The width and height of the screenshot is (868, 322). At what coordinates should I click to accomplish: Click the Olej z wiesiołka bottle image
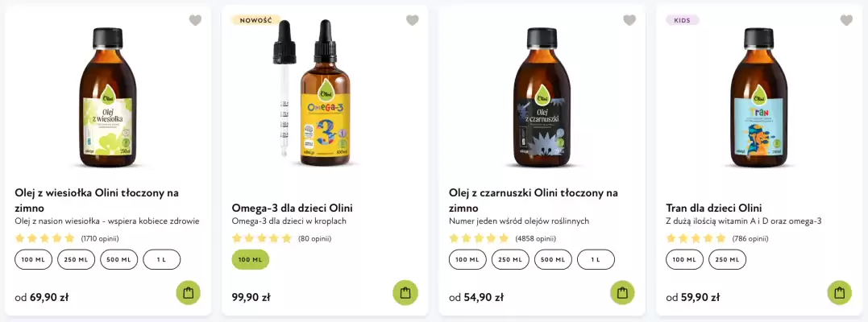(x=108, y=97)
